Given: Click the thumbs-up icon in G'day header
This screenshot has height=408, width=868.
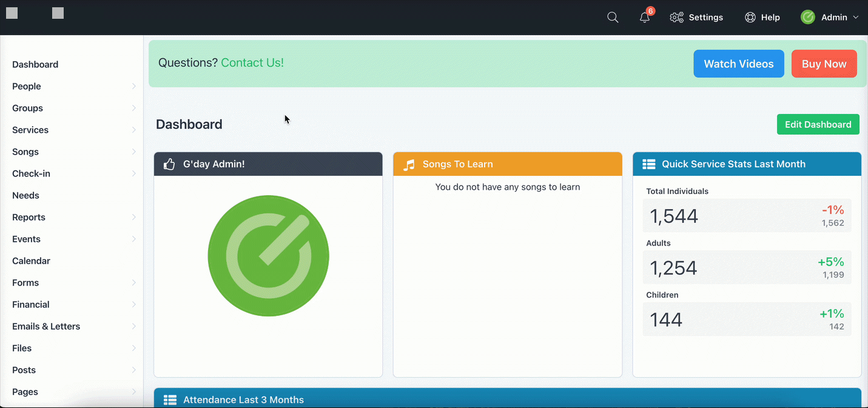Looking at the screenshot, I should click(x=169, y=164).
